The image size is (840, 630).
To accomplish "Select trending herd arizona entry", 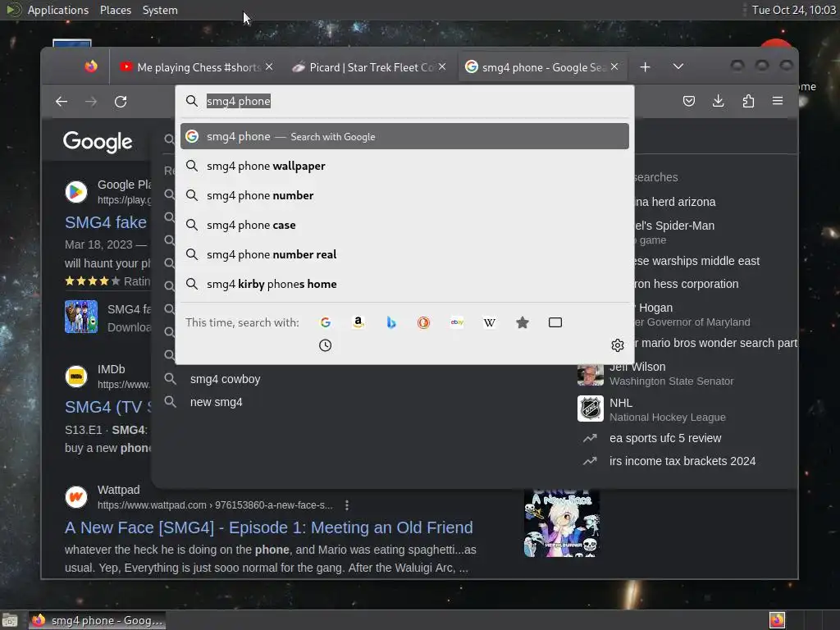I will pos(675,202).
